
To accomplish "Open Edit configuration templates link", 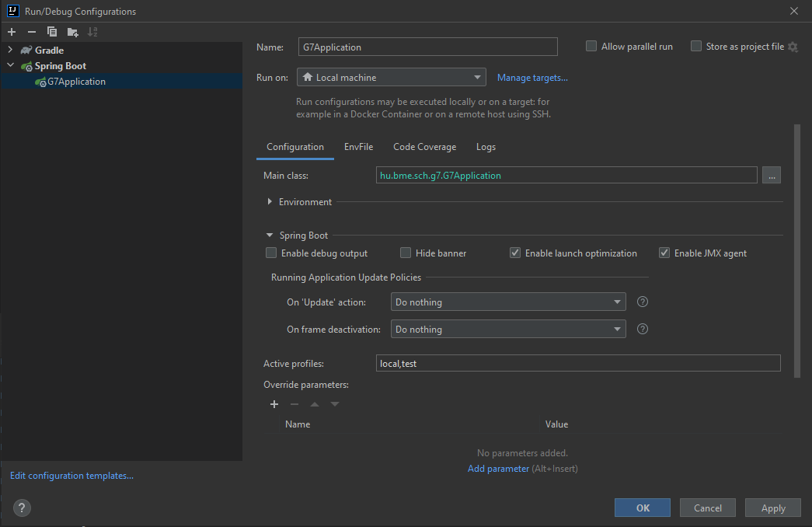I will coord(71,476).
